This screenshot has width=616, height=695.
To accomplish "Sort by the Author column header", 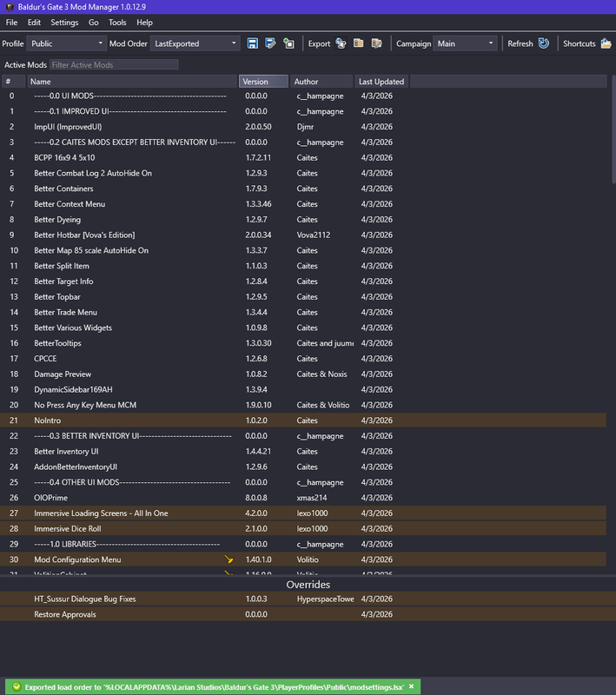I will pos(321,82).
